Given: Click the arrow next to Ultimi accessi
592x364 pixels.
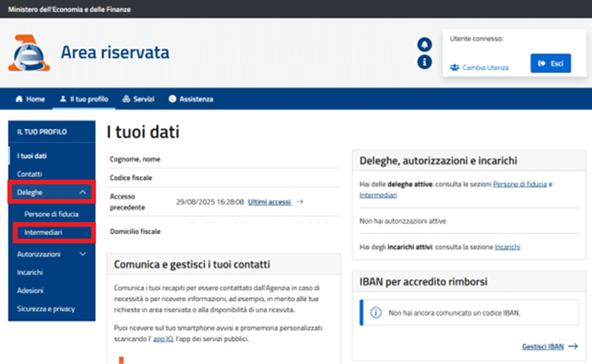Looking at the screenshot, I should coord(300,202).
